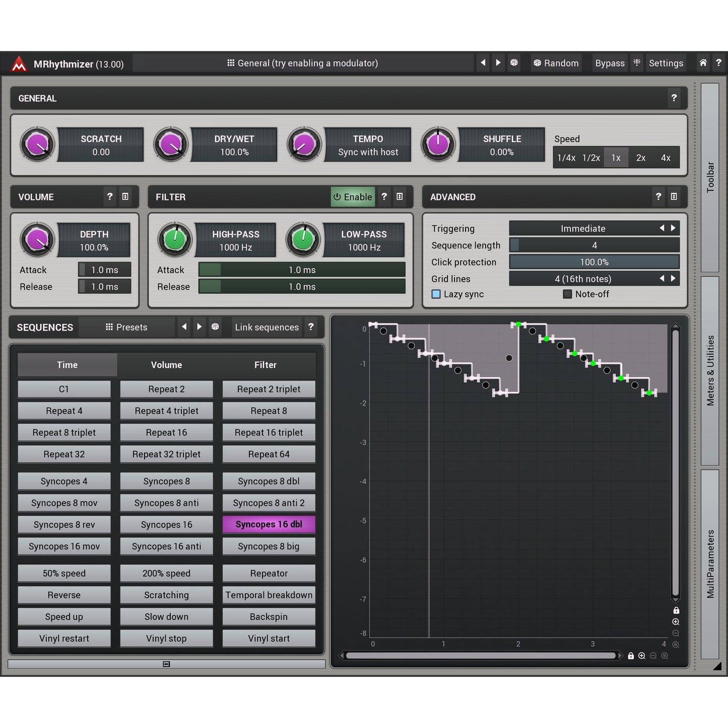Open Volume panel preset menu icon
The width and height of the screenshot is (728, 728).
[125, 197]
